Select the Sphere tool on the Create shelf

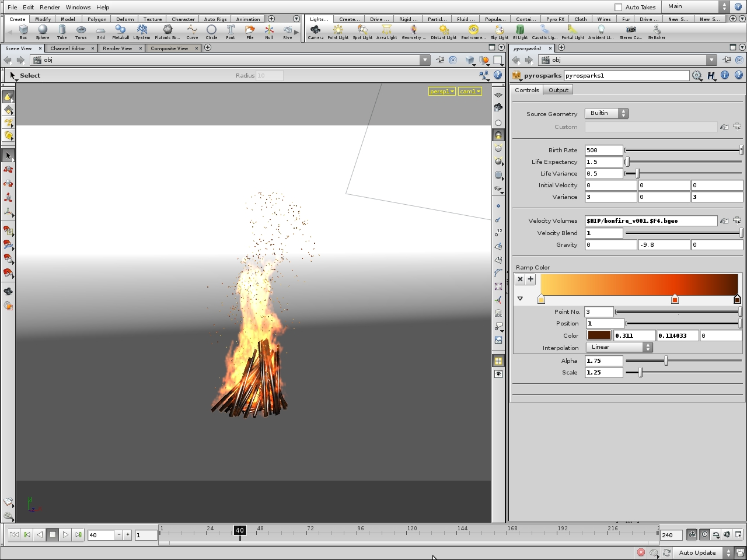point(42,30)
